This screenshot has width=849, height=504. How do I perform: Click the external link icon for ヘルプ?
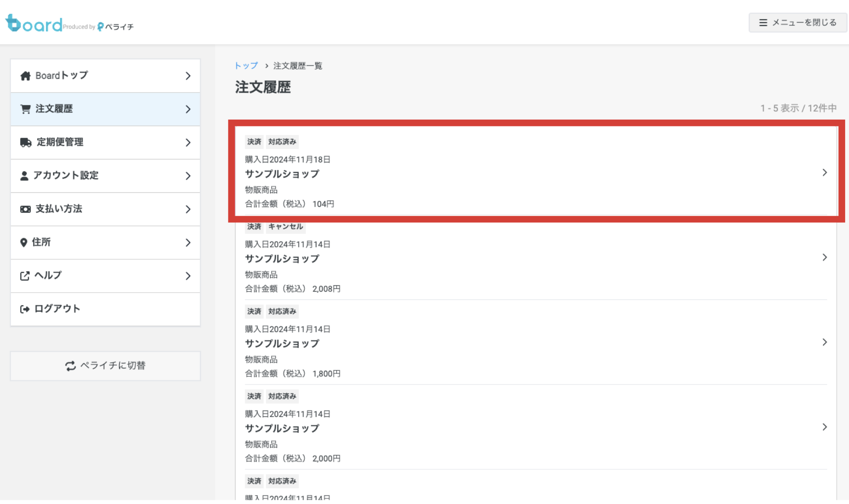tap(25, 276)
